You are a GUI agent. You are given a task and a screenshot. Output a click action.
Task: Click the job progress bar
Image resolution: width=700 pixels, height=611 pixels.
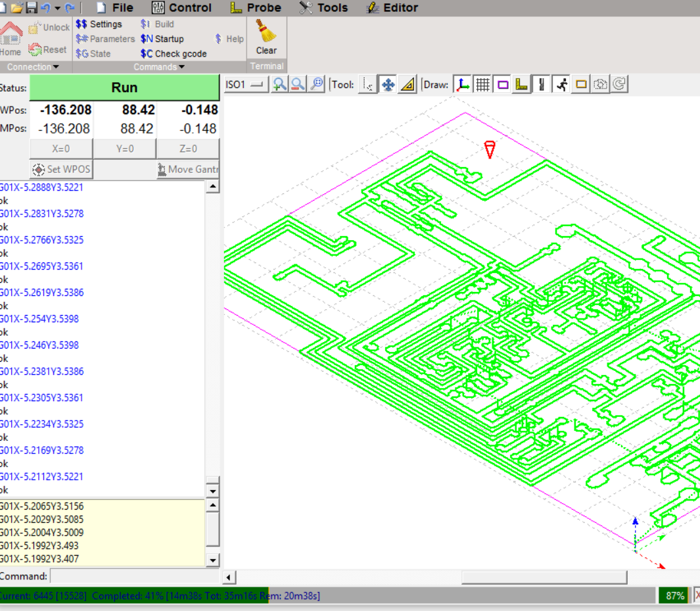328,596
